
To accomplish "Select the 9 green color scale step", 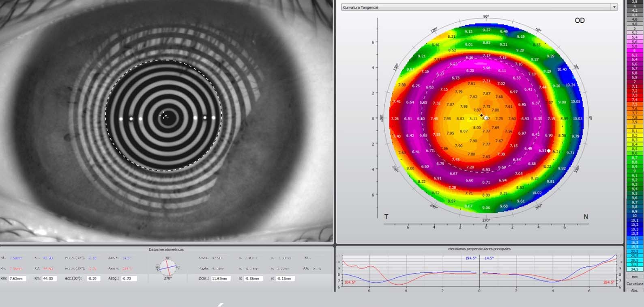I will click(x=635, y=171).
